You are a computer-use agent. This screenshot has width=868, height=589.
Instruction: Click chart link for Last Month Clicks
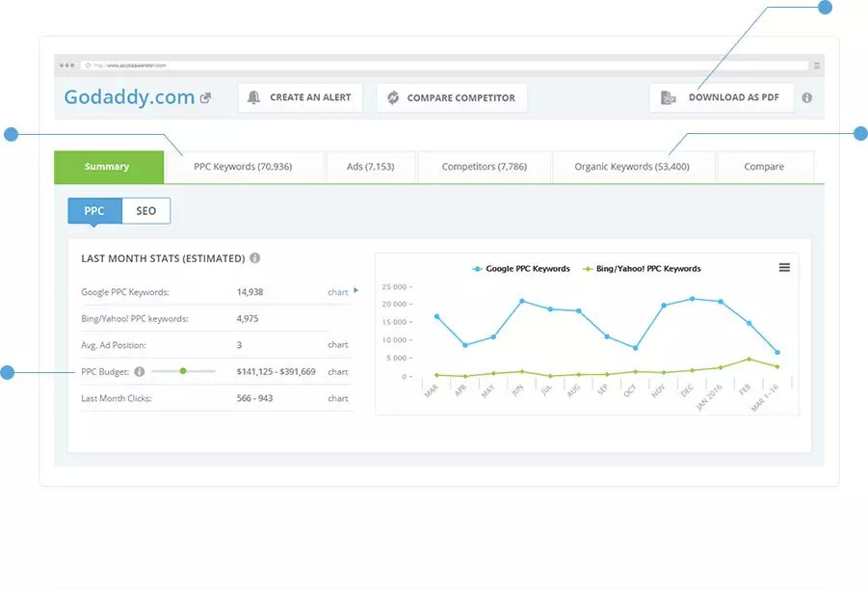coord(337,398)
